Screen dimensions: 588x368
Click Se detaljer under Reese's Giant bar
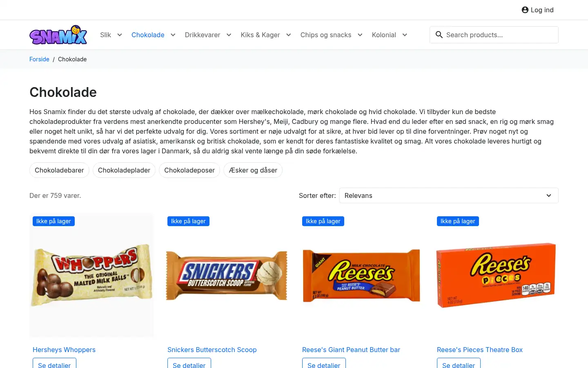324,364
